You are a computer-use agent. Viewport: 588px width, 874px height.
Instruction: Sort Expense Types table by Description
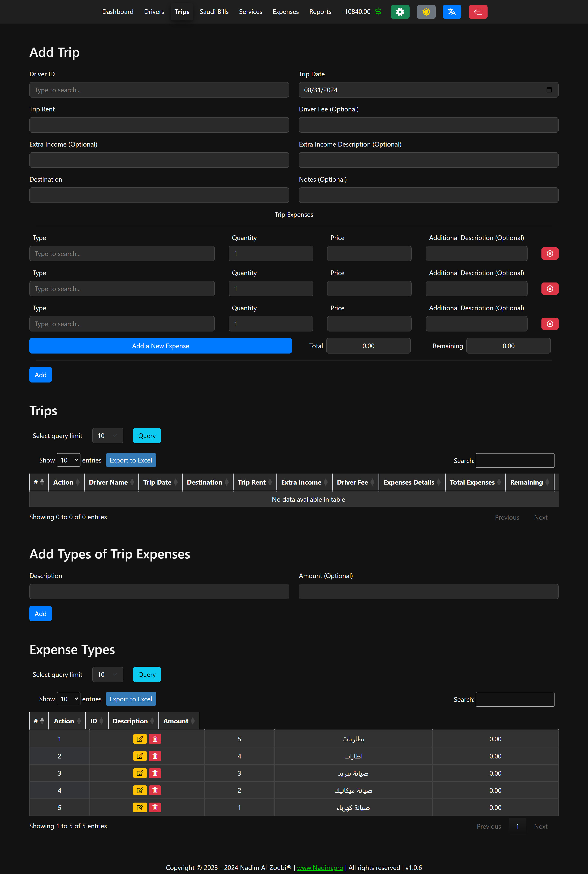click(133, 721)
